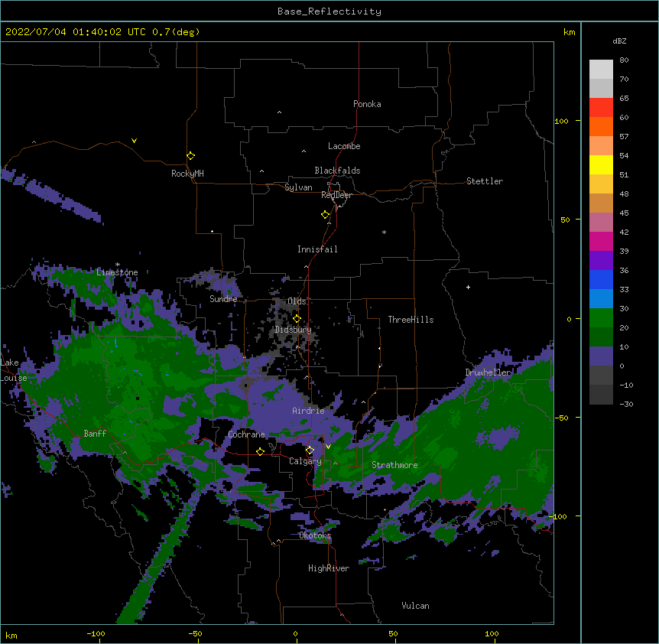Click the Cochrane label
Screen dimensions: 659x644
coord(246,434)
